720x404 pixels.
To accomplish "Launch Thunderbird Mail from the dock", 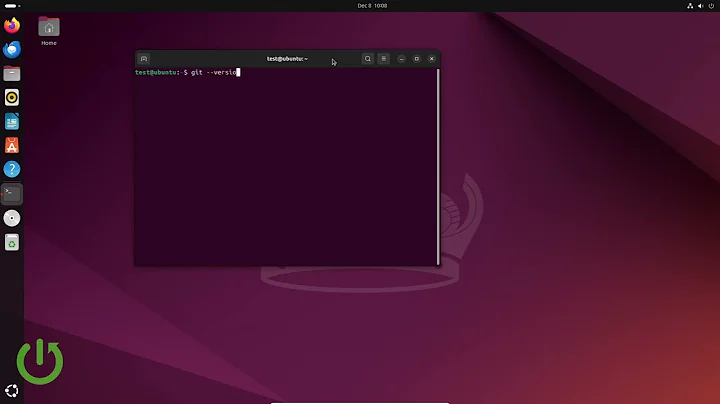I will point(12,49).
